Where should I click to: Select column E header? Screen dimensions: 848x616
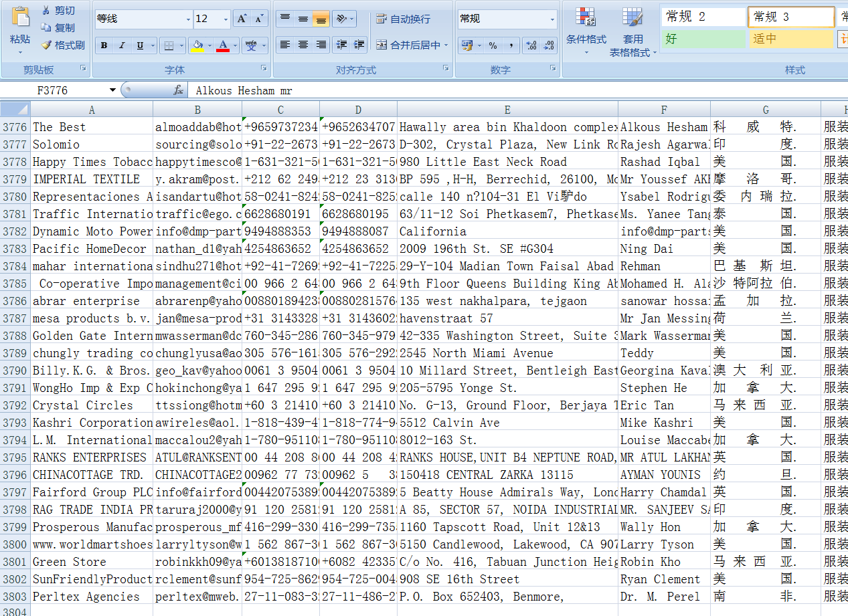507,110
